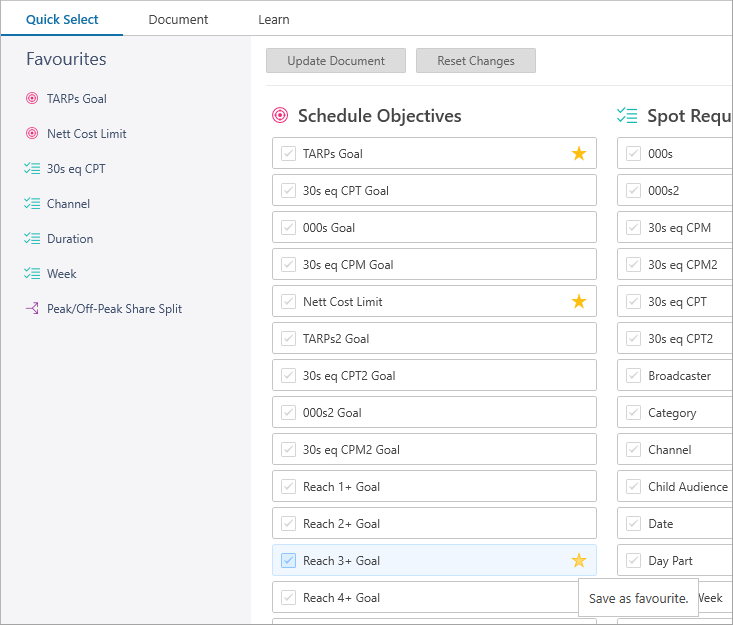Click the checklist icon beside Channel favourite
Screen dimensions: 733x625
pos(32,203)
